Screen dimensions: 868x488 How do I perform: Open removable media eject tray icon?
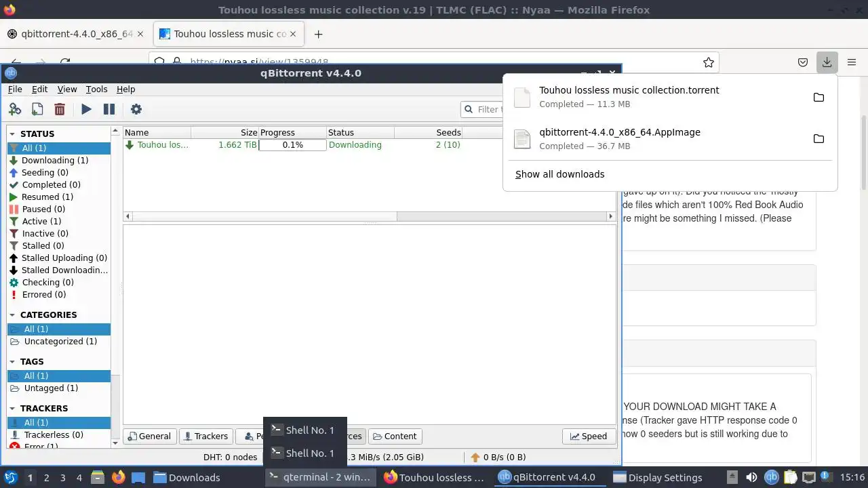[732, 477]
